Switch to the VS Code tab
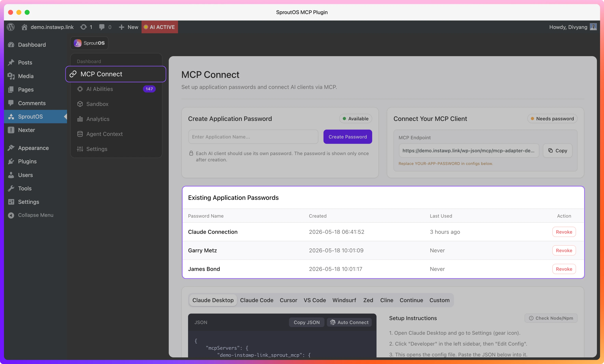604x364 pixels. (x=315, y=300)
